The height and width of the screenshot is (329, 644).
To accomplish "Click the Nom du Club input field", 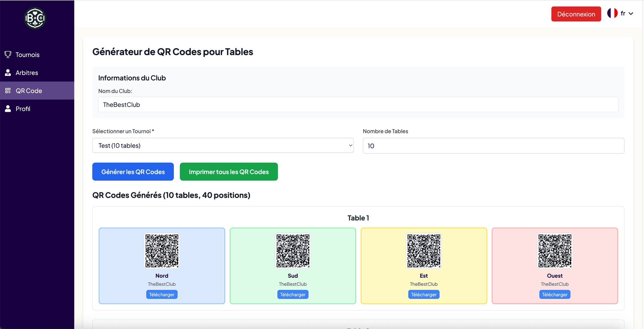I will coord(358,104).
